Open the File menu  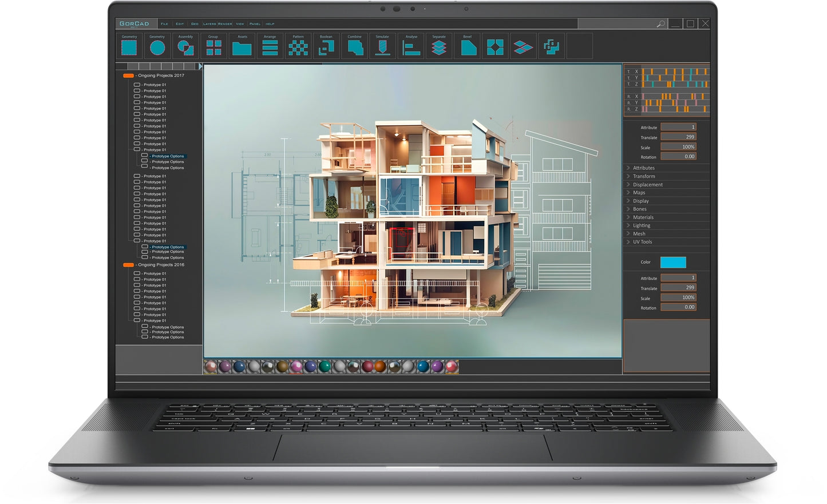164,24
